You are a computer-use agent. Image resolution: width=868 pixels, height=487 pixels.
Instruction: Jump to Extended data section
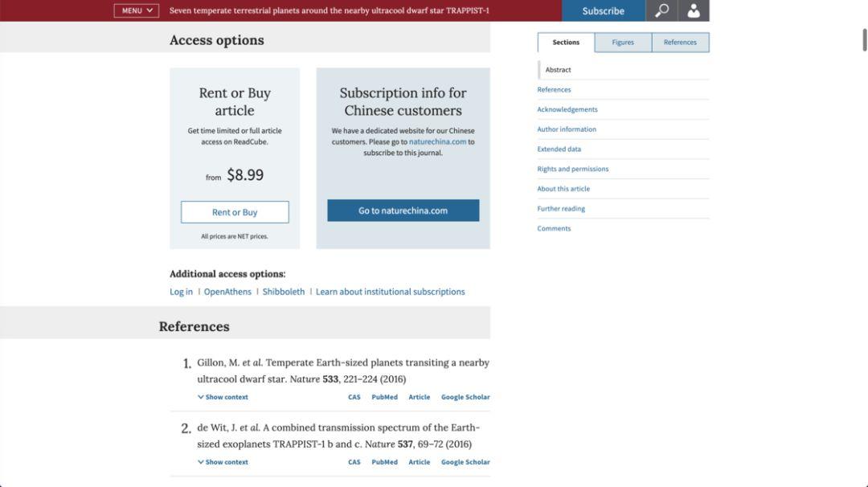559,149
